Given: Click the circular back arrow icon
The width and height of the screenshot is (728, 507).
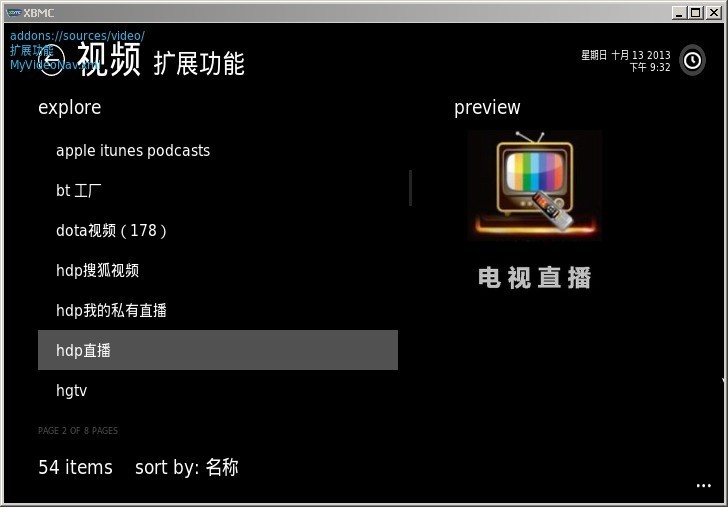Looking at the screenshot, I should point(51,61).
